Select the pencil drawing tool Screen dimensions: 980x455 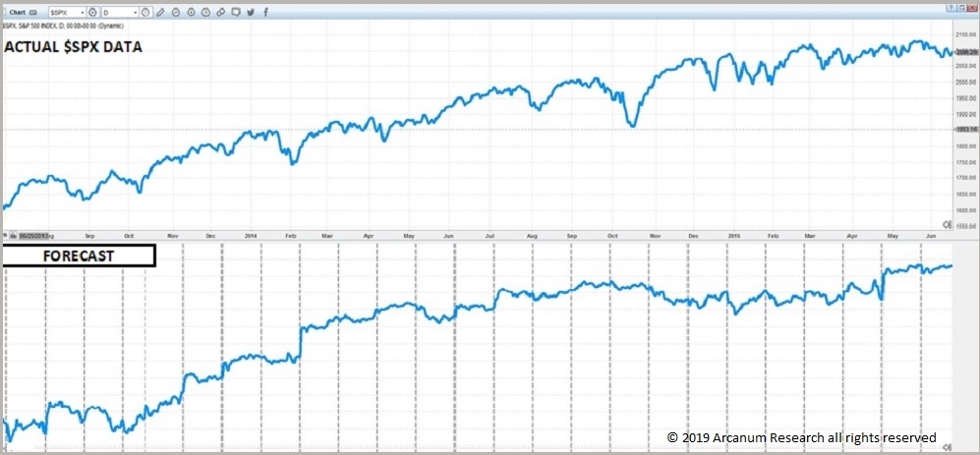pyautogui.click(x=160, y=13)
